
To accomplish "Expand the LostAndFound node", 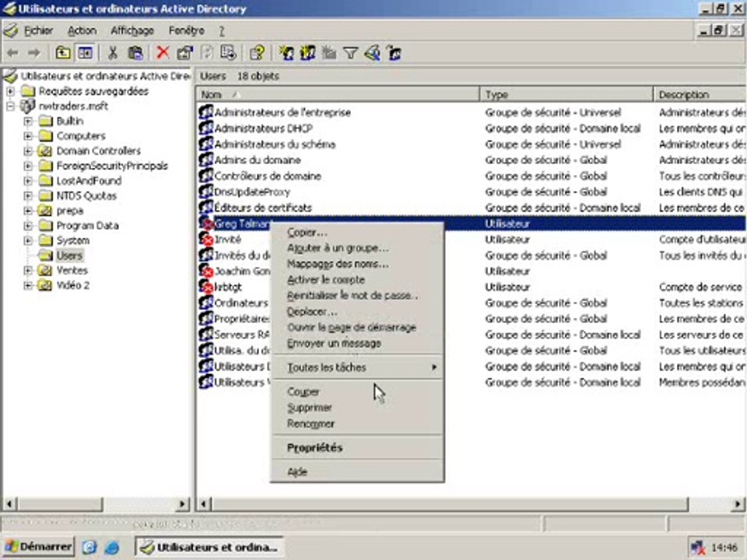I will pos(28,181).
